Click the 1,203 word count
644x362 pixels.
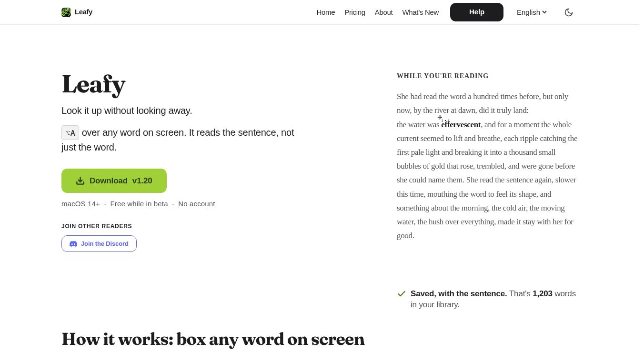pyautogui.click(x=543, y=294)
